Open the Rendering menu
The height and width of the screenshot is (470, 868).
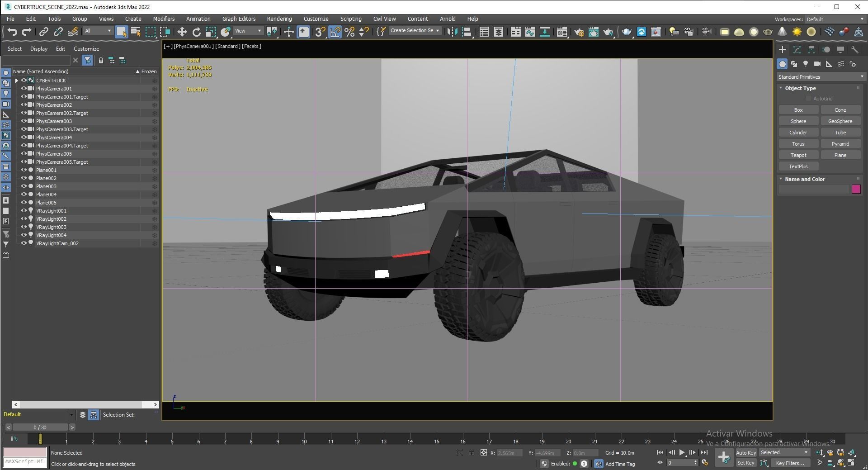click(x=279, y=19)
